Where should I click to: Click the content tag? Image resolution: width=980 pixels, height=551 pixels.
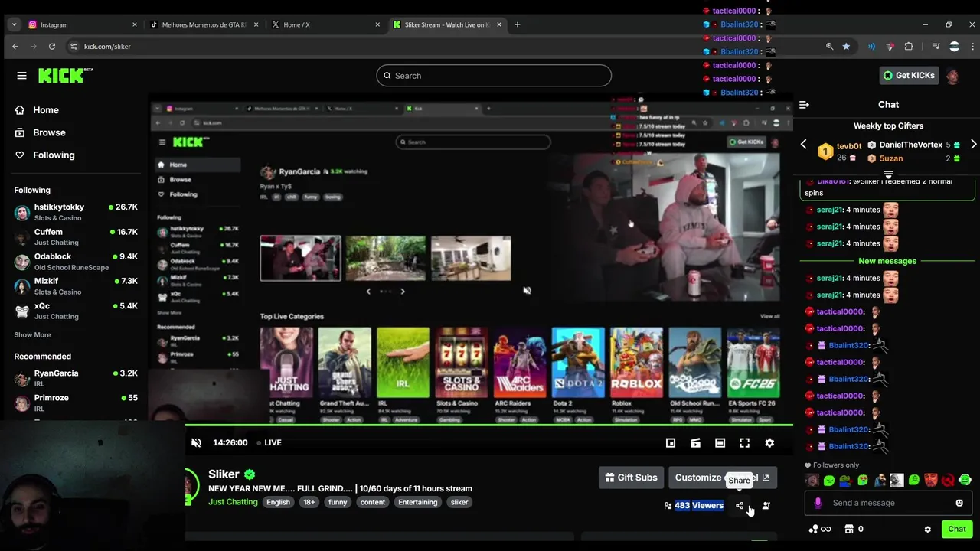pyautogui.click(x=373, y=502)
